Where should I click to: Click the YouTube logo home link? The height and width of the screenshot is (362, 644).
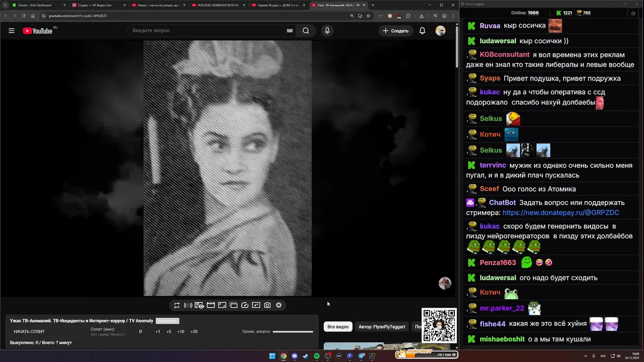(x=38, y=31)
